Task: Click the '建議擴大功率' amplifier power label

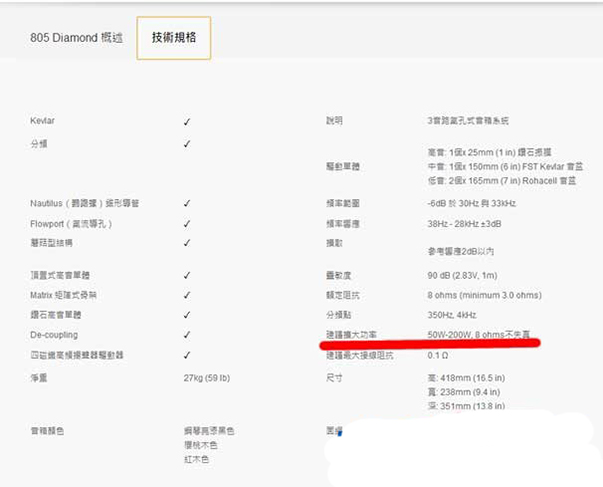Action: [x=351, y=334]
